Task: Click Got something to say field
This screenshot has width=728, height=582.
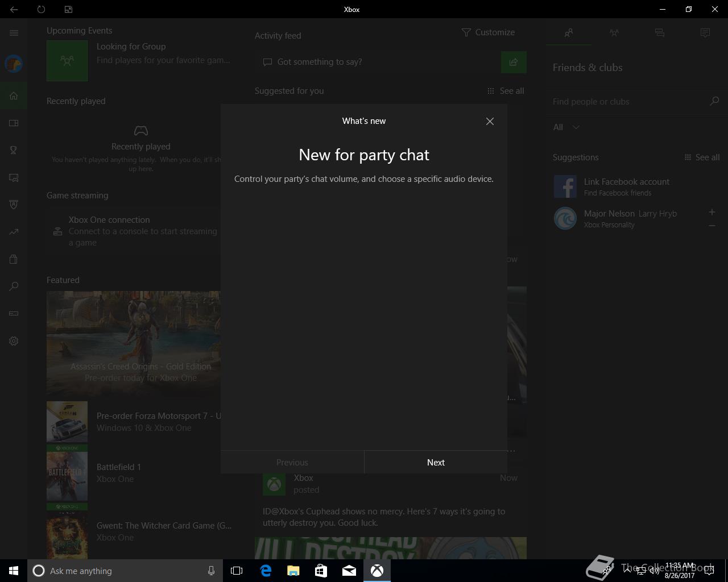Action: point(378,62)
